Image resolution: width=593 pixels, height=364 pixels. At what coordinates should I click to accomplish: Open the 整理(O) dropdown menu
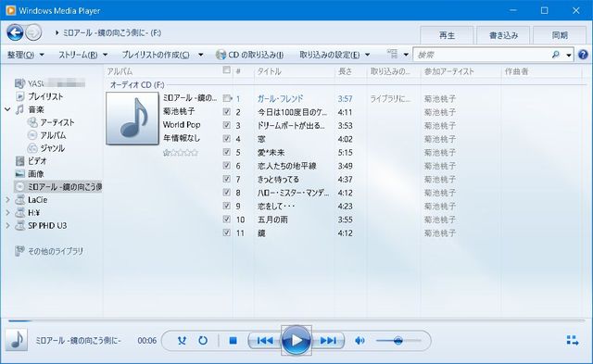click(x=26, y=55)
